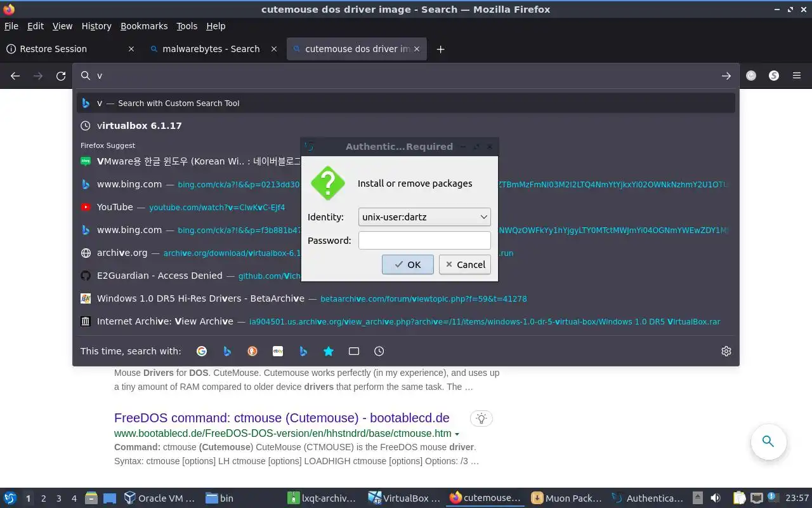Open Firefox hamburger application menu
812x508 pixels.
point(797,76)
